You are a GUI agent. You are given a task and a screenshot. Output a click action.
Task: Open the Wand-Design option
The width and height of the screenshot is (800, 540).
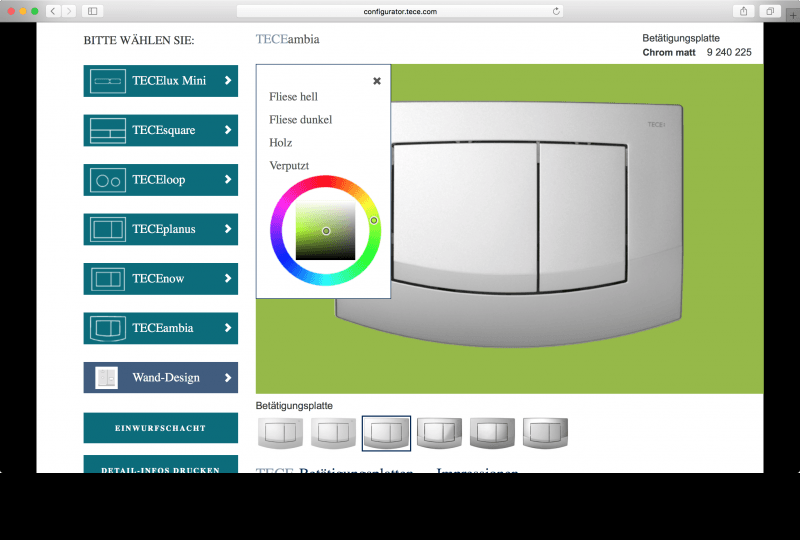point(160,378)
